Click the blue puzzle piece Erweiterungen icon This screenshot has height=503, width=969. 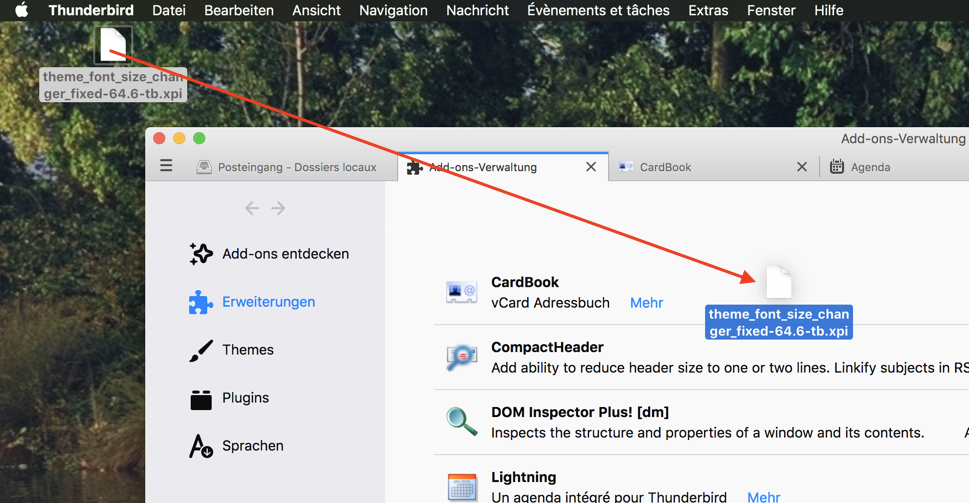pyautogui.click(x=201, y=302)
